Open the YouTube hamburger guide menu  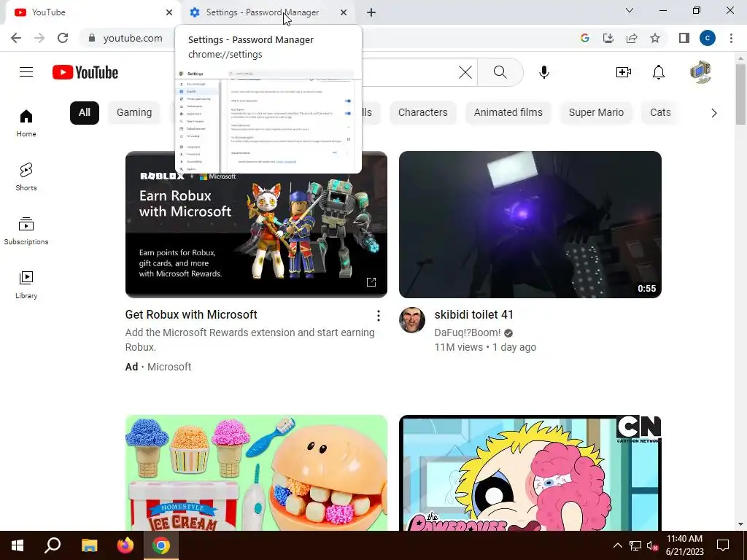(26, 72)
